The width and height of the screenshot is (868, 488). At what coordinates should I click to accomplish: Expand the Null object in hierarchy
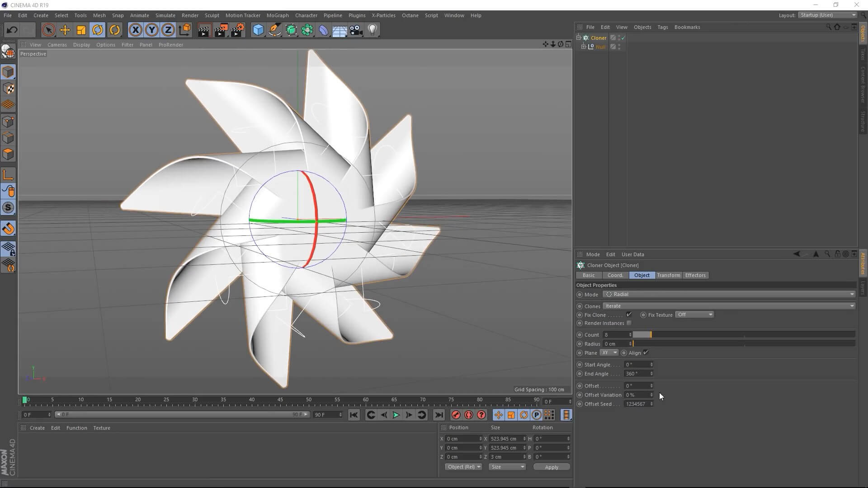(584, 47)
